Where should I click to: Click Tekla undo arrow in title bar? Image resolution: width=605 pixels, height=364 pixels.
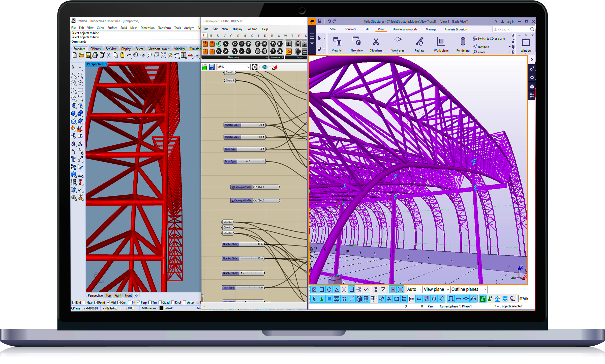point(329,21)
